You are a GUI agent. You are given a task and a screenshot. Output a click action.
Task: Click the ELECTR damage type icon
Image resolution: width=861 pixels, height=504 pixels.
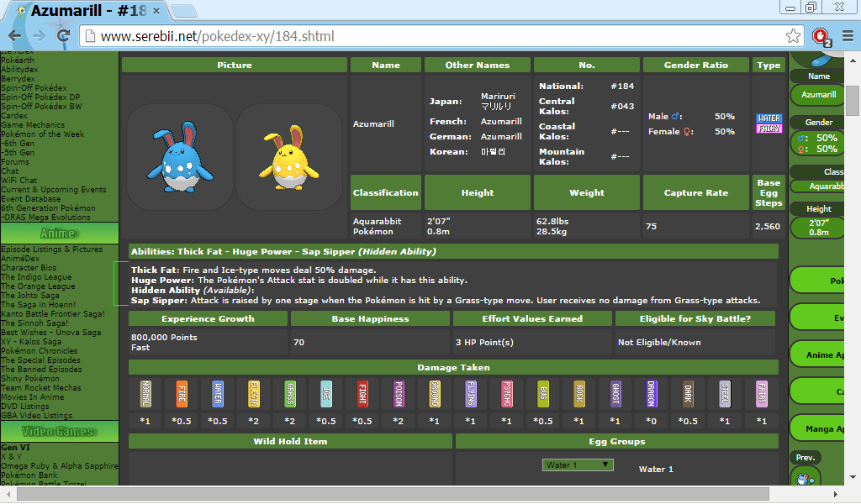[254, 393]
